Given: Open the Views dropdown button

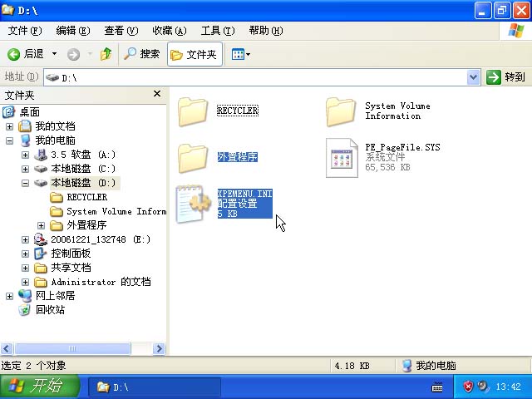Looking at the screenshot, I should tap(240, 54).
